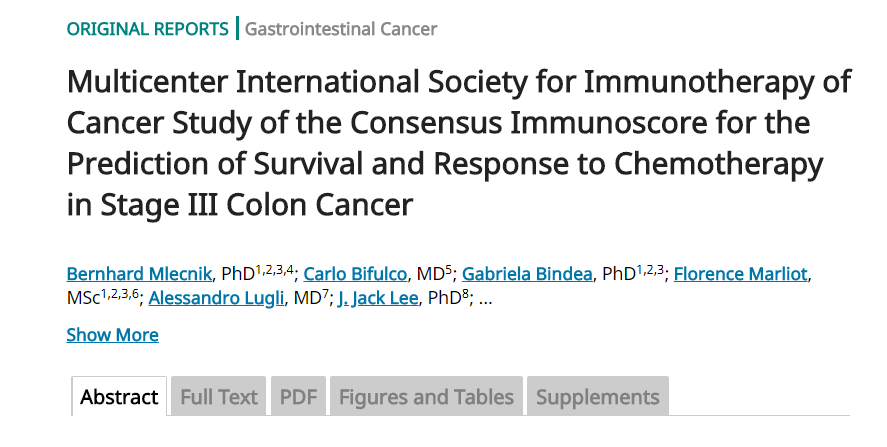Click the ellipsis after the author list

pyautogui.click(x=486, y=298)
